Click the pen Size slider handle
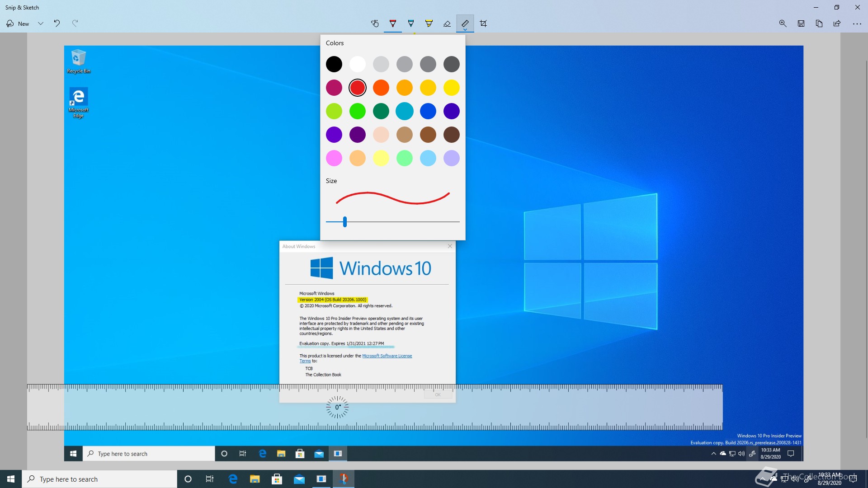868x488 pixels. click(x=345, y=222)
